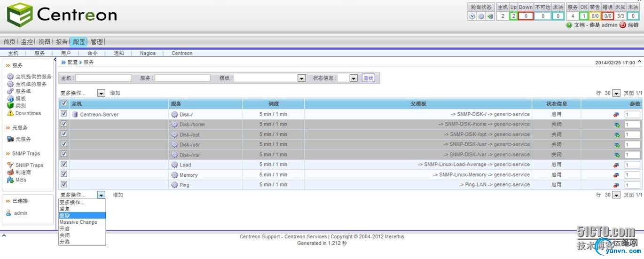Viewport: 644px width, 259px height.
Task: Click the 查找 search button
Action: (x=368, y=78)
